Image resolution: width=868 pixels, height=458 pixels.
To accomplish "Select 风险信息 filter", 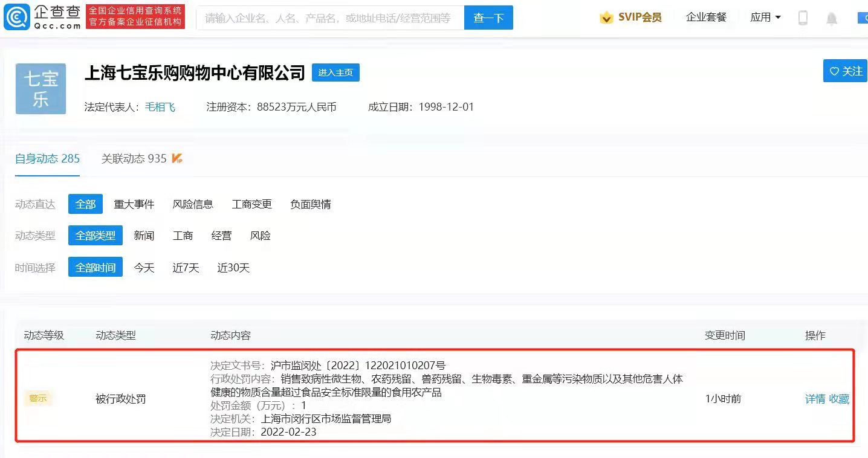I will coord(193,204).
